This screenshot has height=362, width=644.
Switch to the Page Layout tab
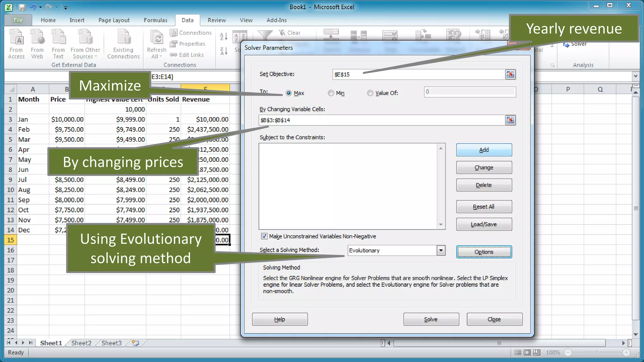(114, 20)
